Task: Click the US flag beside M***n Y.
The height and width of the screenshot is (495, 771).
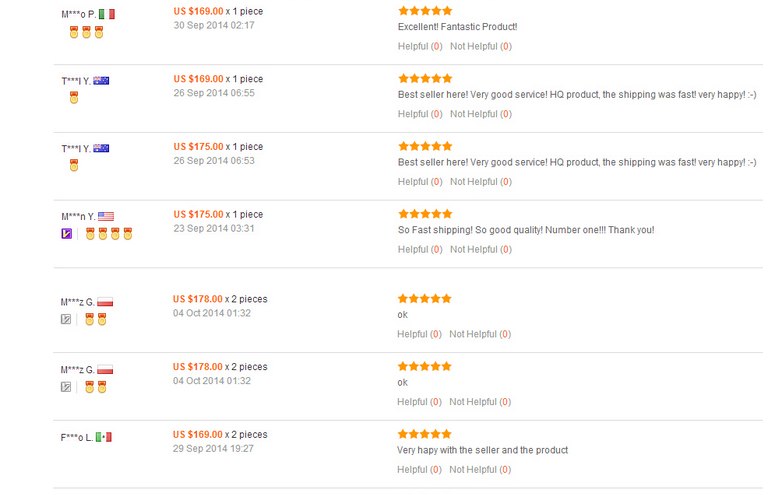Action: click(106, 216)
